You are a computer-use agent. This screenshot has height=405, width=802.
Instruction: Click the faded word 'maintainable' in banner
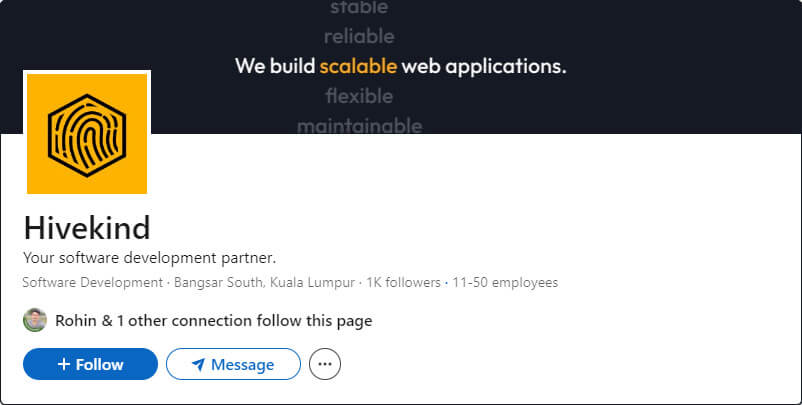359,126
